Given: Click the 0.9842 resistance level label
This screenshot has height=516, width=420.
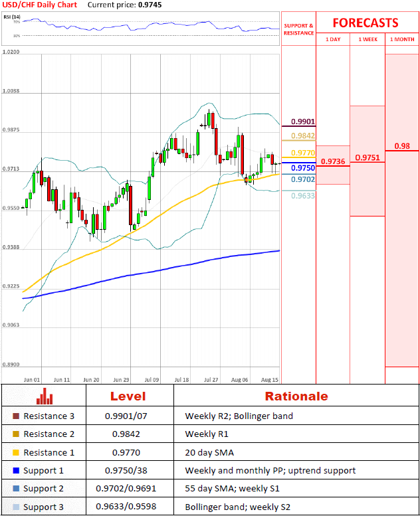Looking at the screenshot, I should click(303, 135).
